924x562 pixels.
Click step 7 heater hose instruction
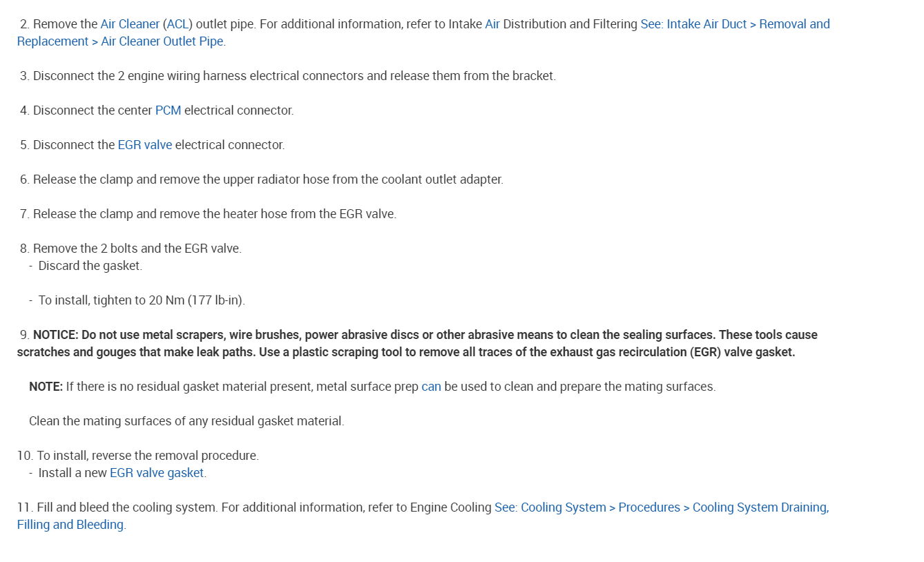pyautogui.click(x=215, y=214)
